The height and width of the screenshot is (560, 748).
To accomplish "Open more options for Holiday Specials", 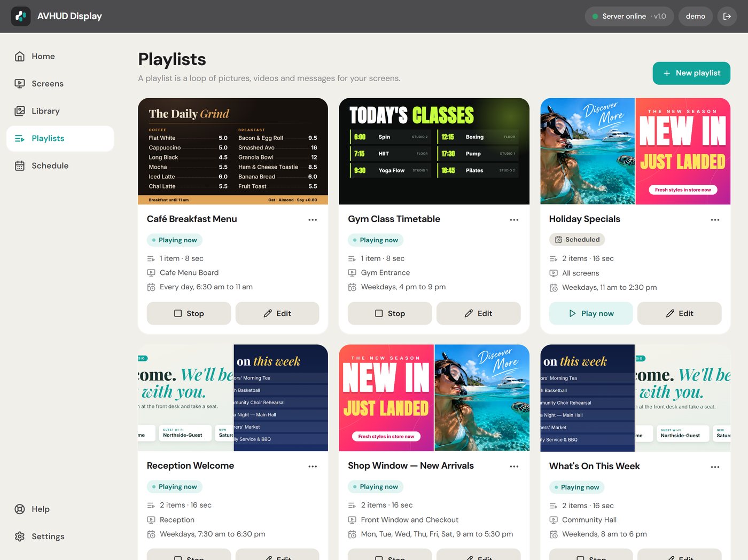I will tap(715, 219).
